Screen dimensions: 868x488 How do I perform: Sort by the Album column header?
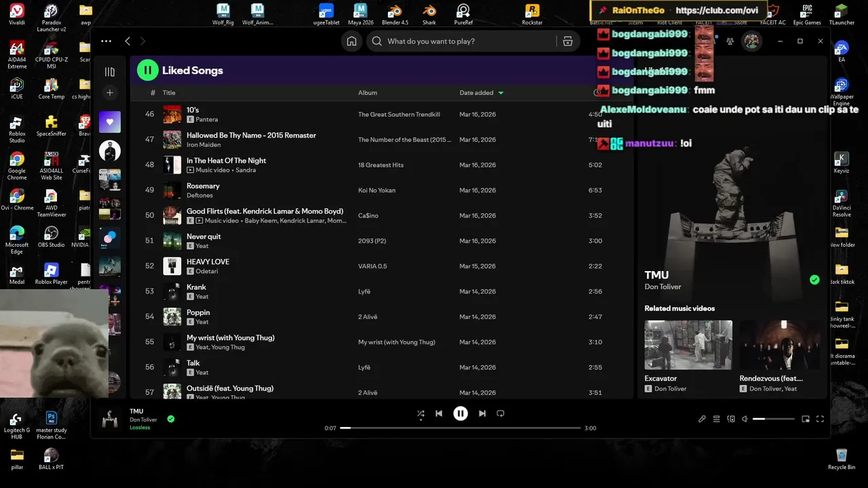tap(368, 93)
